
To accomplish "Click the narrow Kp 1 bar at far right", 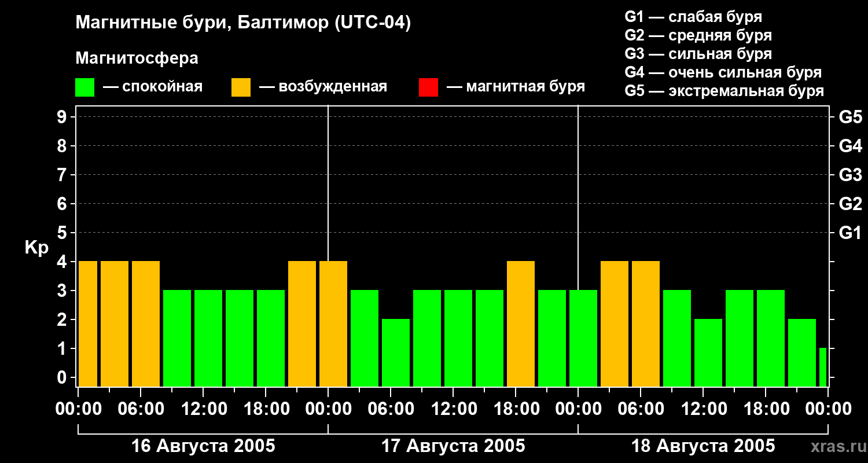I will tap(822, 367).
